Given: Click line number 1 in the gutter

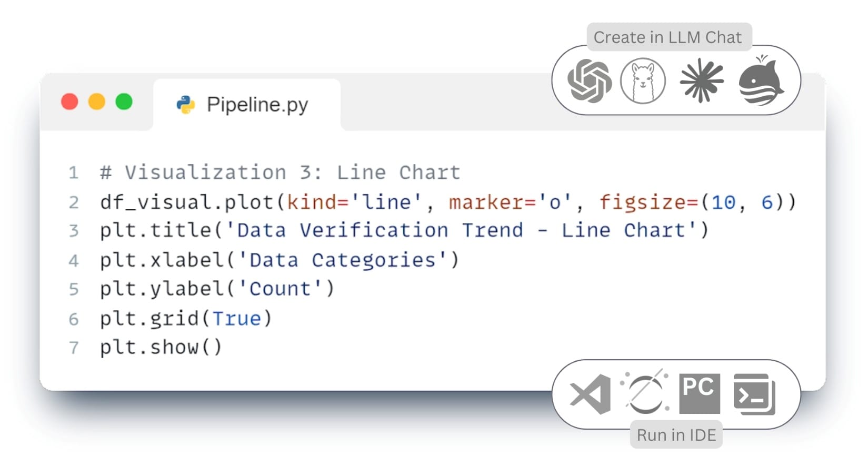Looking at the screenshot, I should [74, 173].
